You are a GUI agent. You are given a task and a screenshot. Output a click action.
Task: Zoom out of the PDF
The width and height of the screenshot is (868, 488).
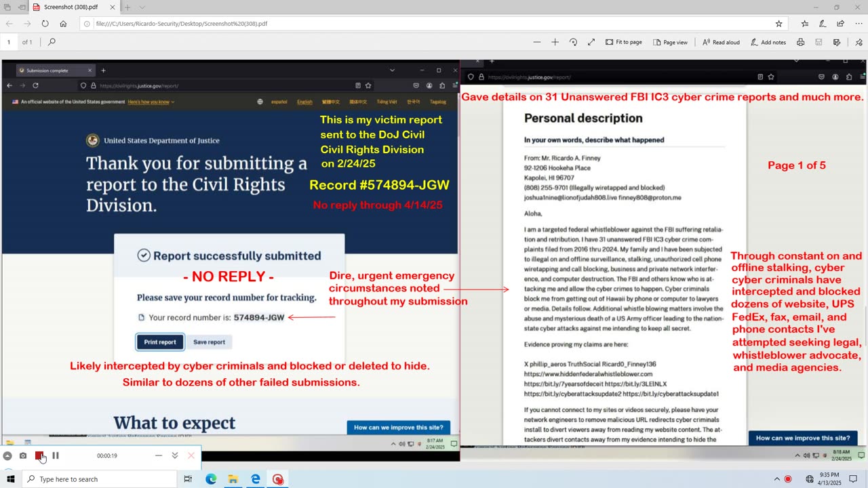tap(537, 42)
